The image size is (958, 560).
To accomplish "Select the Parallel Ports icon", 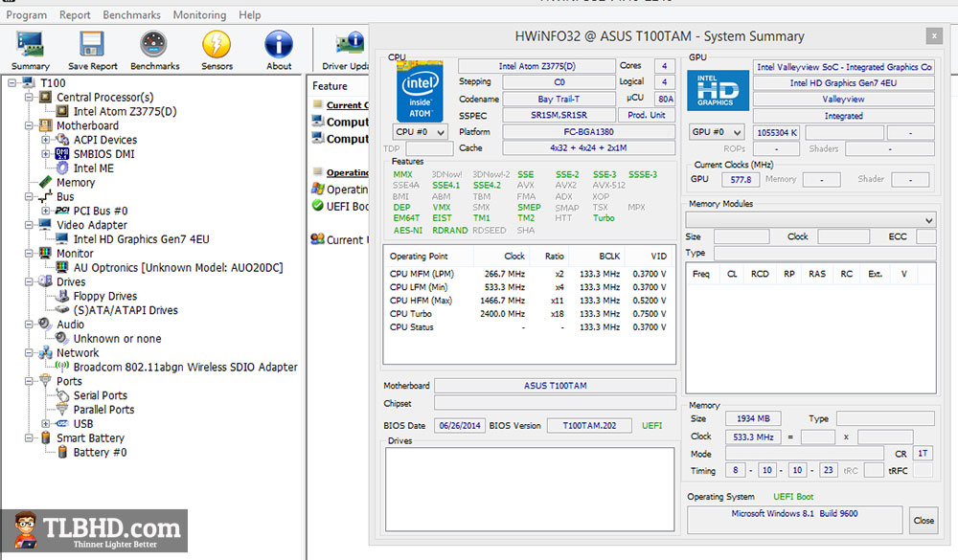I will [62, 410].
